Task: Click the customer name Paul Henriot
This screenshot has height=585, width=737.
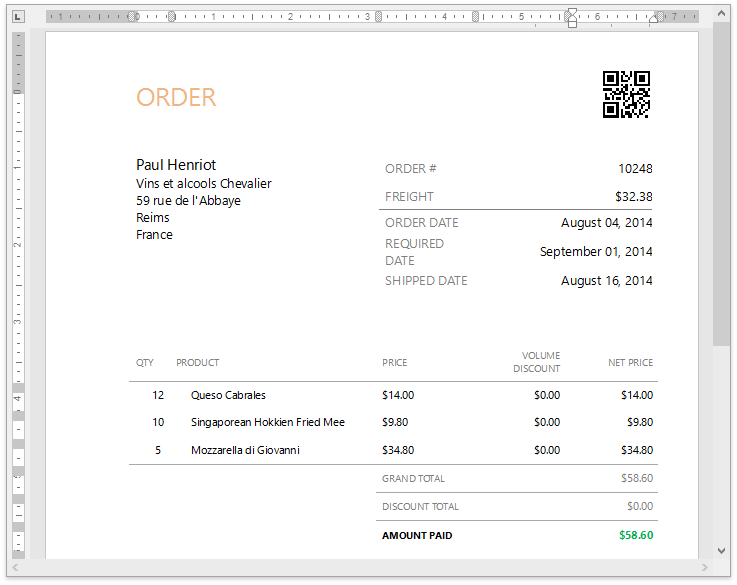Action: [x=176, y=165]
